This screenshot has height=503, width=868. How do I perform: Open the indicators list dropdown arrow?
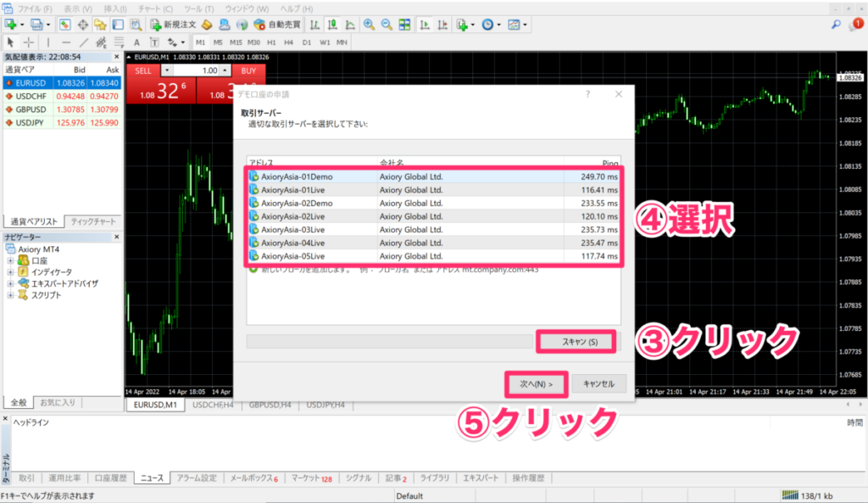(x=472, y=25)
